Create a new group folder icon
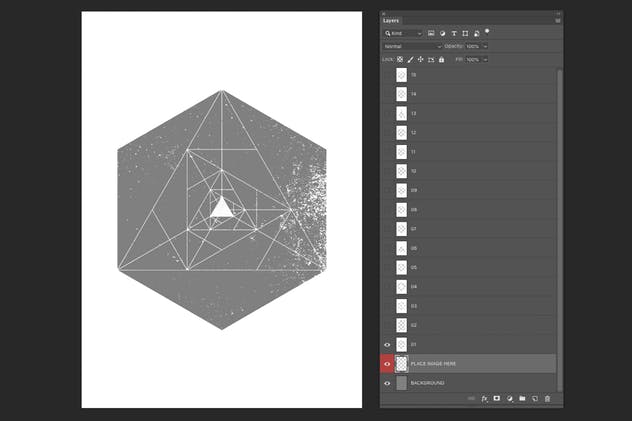This screenshot has width=632, height=421. coord(522,398)
